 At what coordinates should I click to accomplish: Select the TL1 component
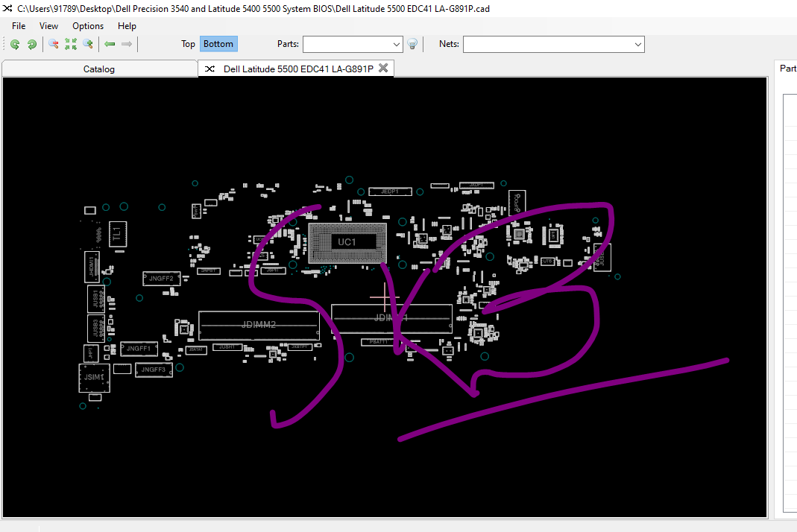(x=117, y=234)
